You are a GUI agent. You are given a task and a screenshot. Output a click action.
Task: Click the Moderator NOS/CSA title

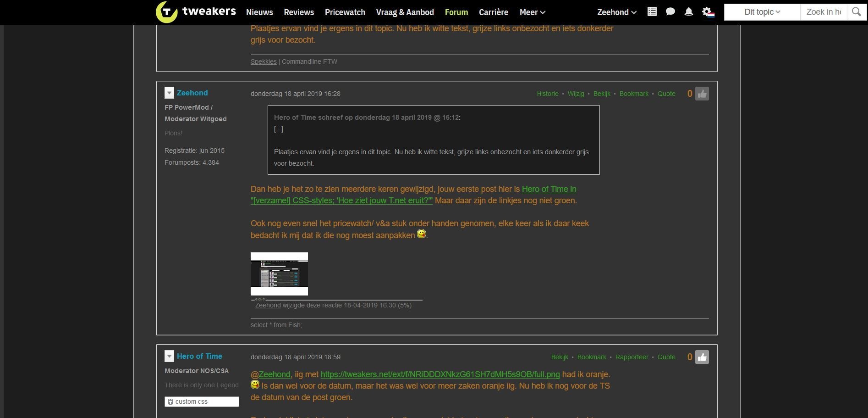click(x=197, y=371)
